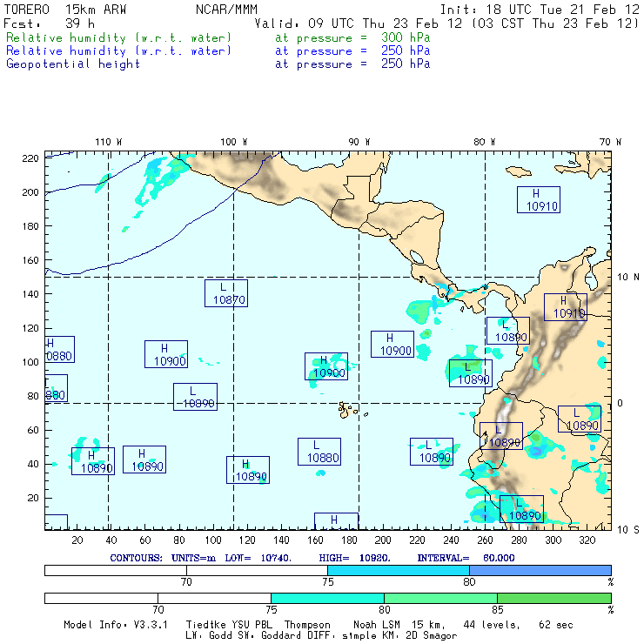
Task: Click the "80 W" longitude label
Action: coord(484,142)
